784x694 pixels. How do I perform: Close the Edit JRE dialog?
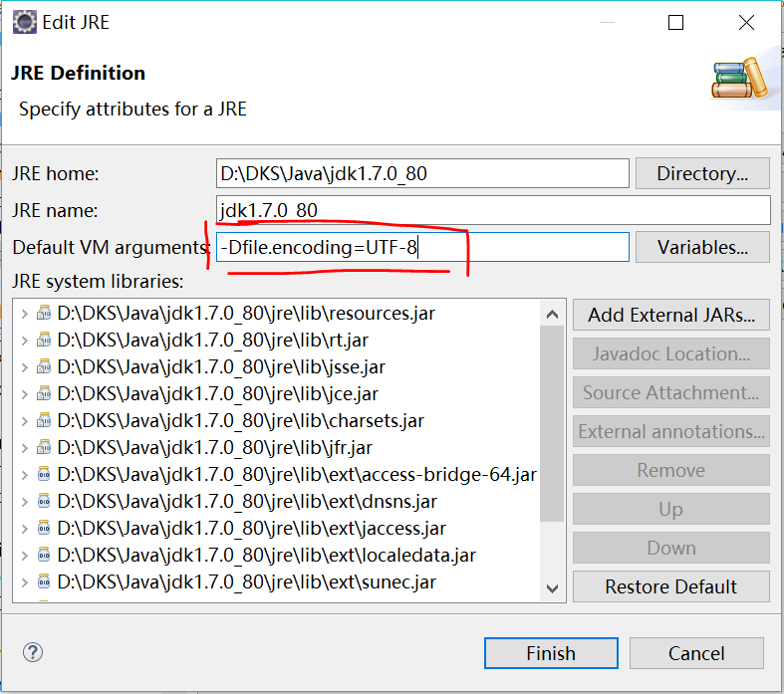coord(746,23)
